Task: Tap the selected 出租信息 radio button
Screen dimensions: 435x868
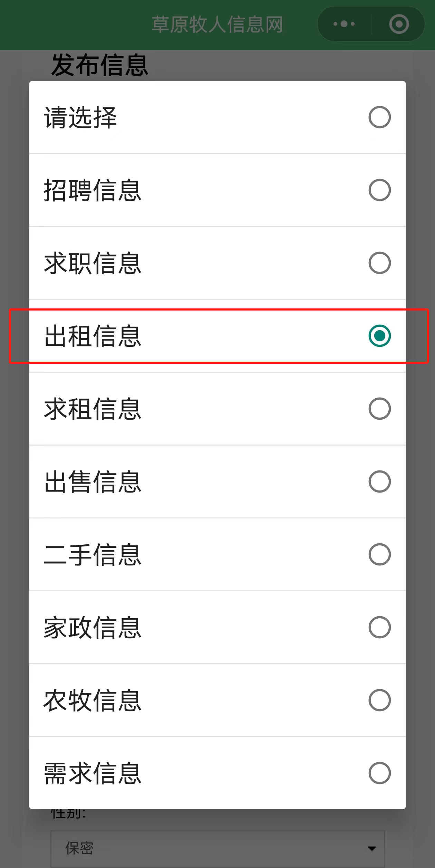Action: pos(379,336)
